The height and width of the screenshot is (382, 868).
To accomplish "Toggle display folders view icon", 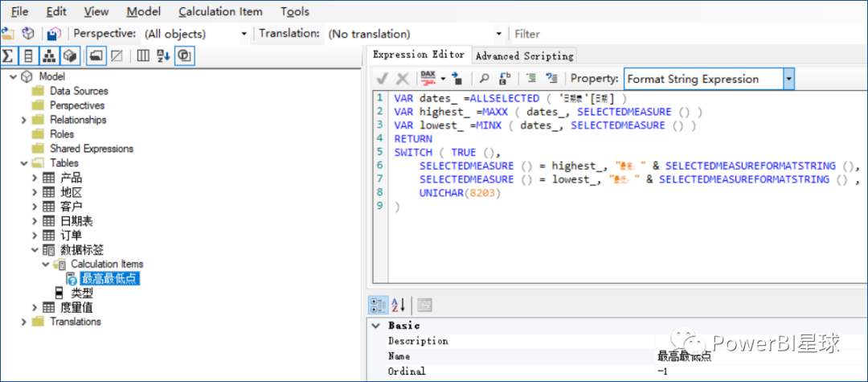I will pos(96,56).
